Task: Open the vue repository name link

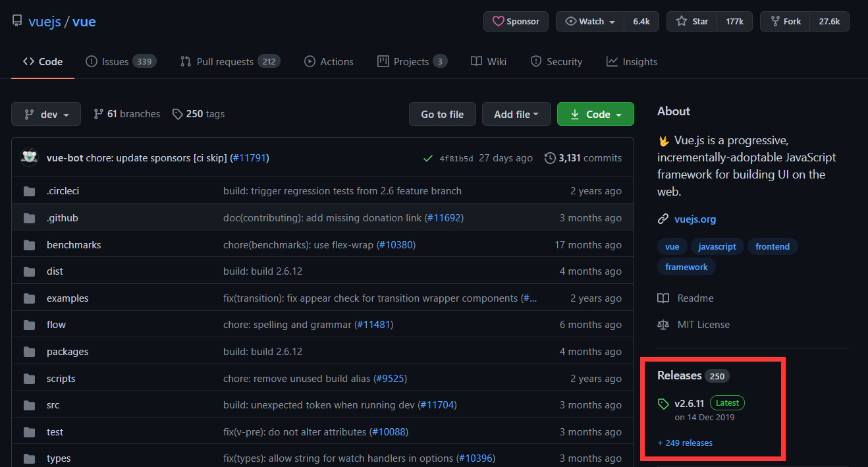Action: point(84,22)
